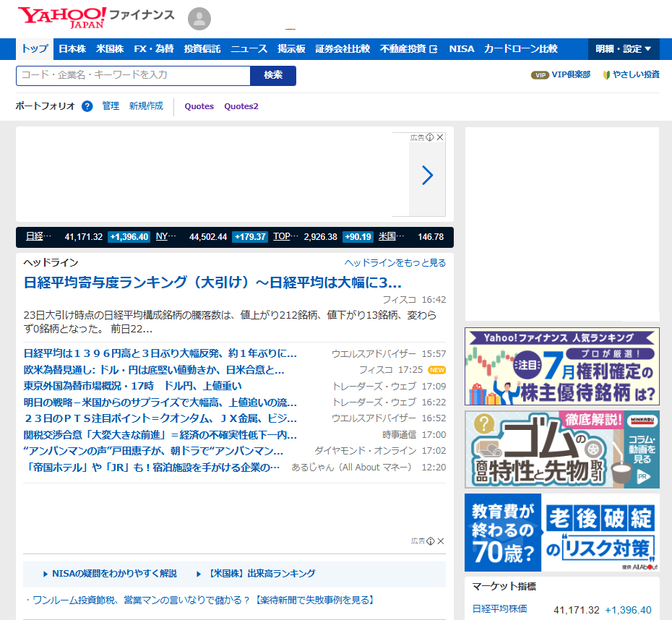This screenshot has width=672, height=620.
Task: Click 【米国株】出来高ランキング link
Action: click(x=261, y=573)
